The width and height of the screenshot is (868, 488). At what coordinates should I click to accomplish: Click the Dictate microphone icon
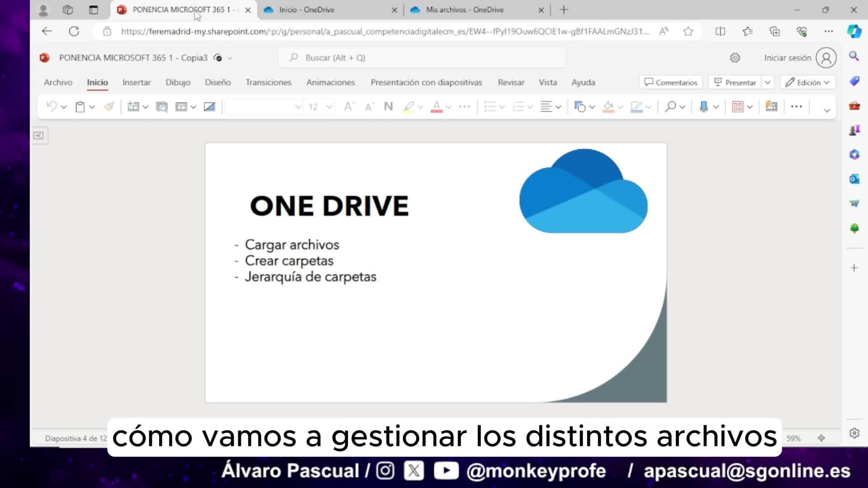point(703,107)
